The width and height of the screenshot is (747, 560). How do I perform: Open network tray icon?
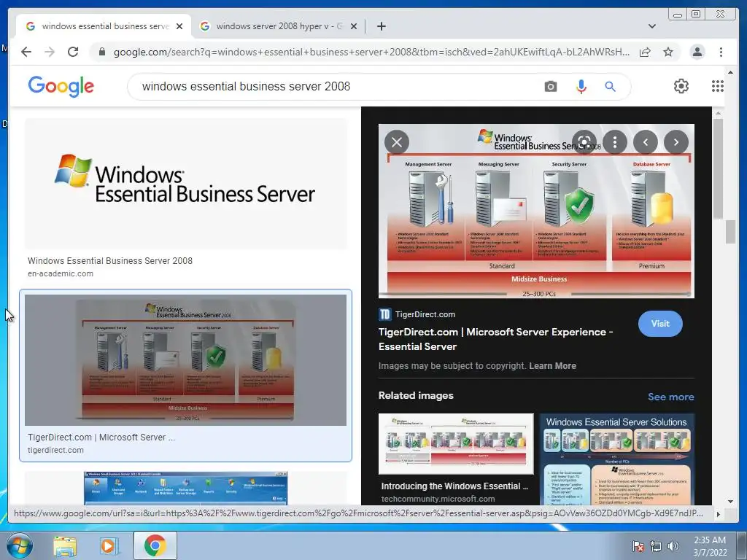pyautogui.click(x=656, y=546)
